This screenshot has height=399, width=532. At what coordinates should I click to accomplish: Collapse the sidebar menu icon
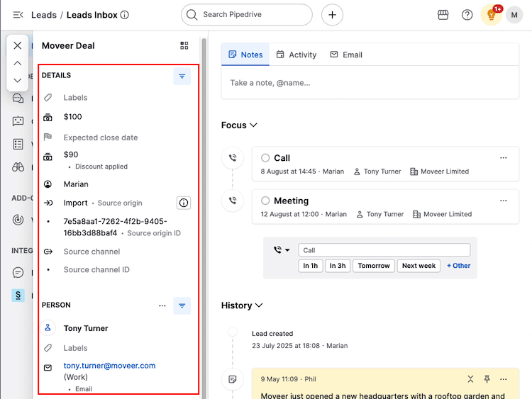coord(18,15)
